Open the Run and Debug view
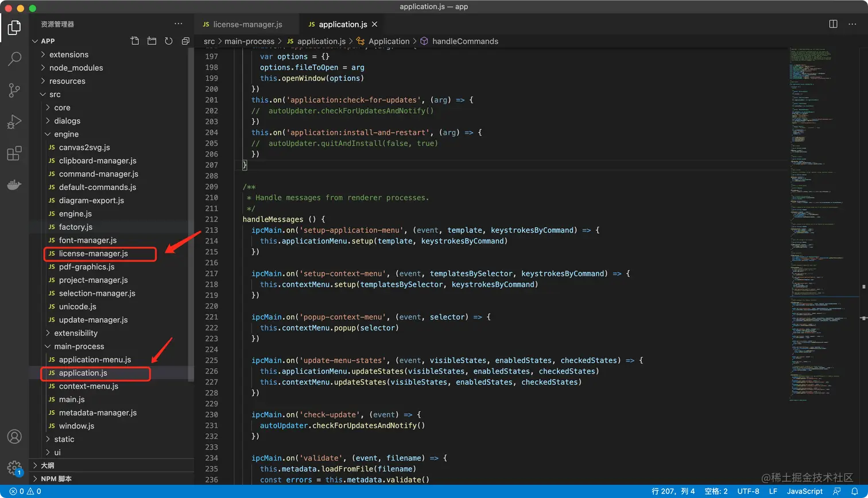868x498 pixels. tap(14, 122)
